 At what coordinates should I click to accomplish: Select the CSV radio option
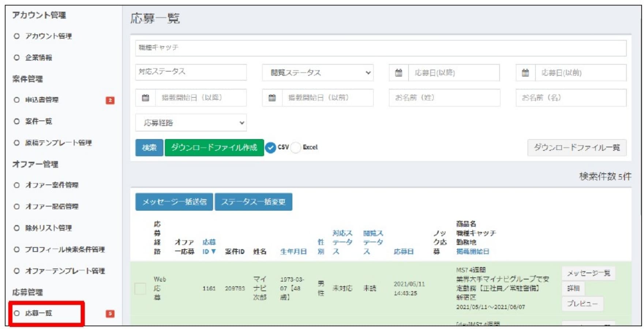click(270, 148)
